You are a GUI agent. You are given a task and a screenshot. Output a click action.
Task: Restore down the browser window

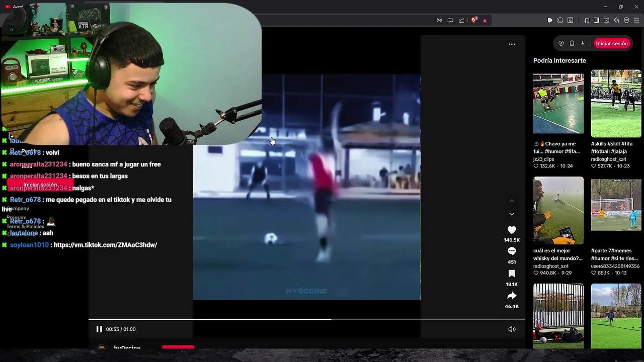point(621,7)
